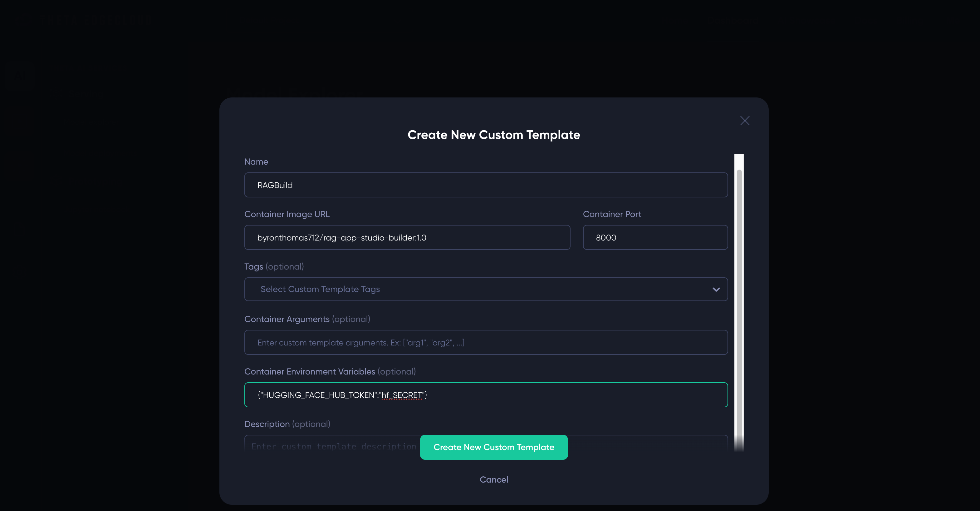980x511 pixels.
Task: Focus the Container Arguments input
Action: (486, 342)
